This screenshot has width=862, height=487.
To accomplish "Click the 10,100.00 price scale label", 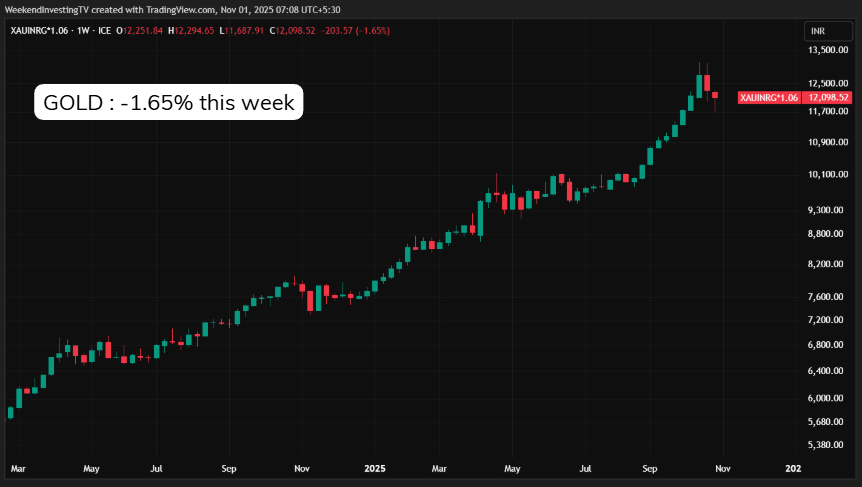I will pyautogui.click(x=827, y=175).
